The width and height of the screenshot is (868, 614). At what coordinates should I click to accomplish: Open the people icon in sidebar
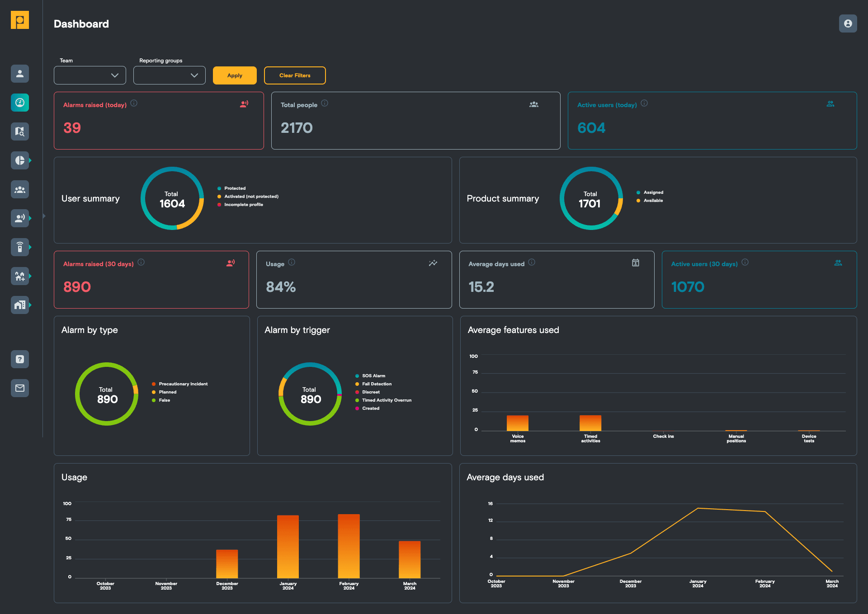pos(20,74)
